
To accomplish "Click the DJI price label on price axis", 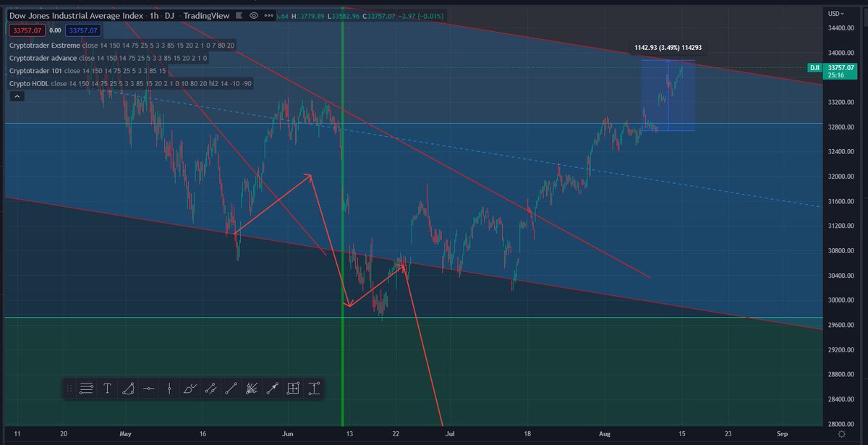I will (816, 67).
